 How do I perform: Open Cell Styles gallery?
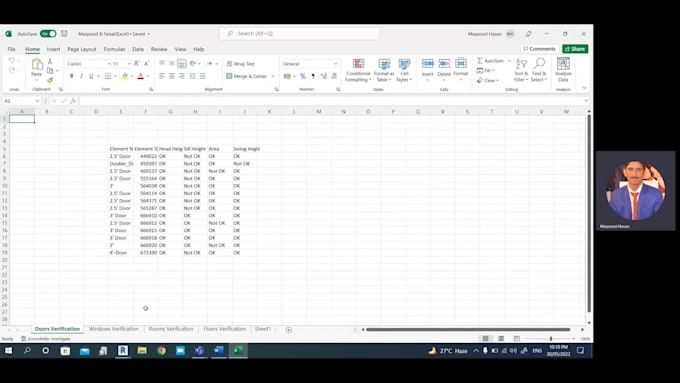[x=404, y=70]
